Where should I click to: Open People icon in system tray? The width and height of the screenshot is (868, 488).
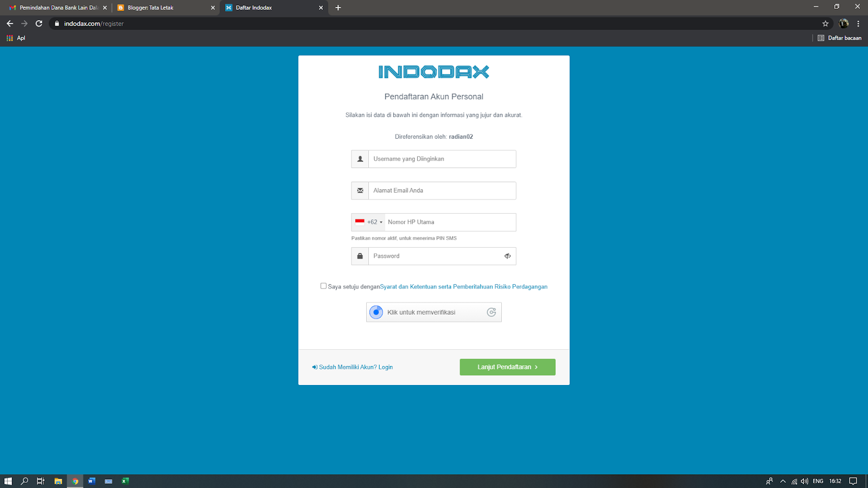(769, 481)
